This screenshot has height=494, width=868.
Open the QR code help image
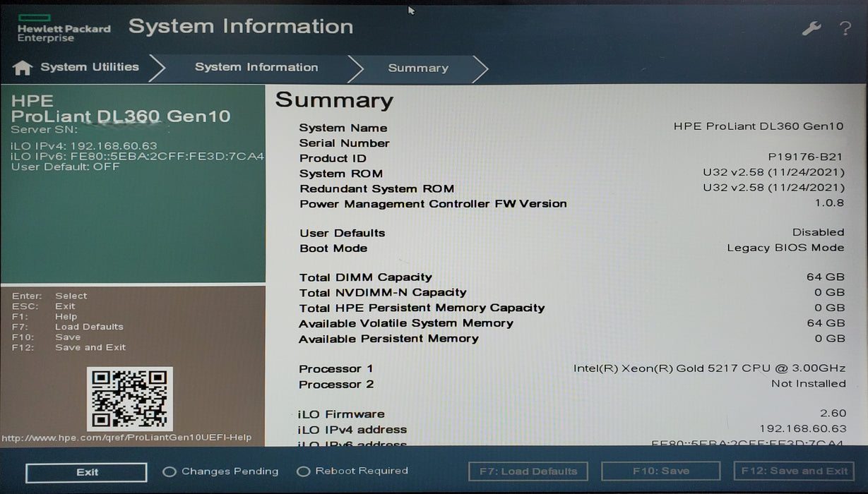point(130,399)
